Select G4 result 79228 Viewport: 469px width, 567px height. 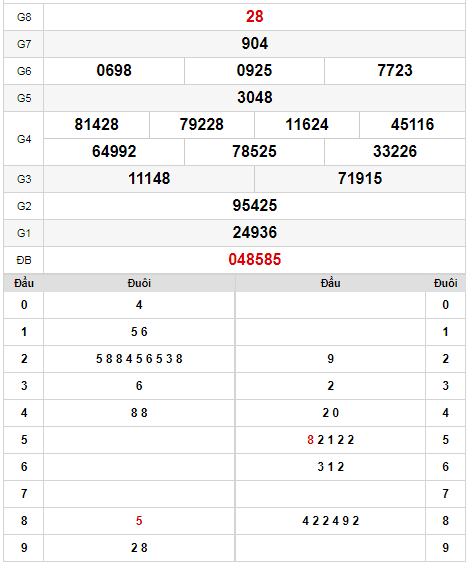[202, 125]
